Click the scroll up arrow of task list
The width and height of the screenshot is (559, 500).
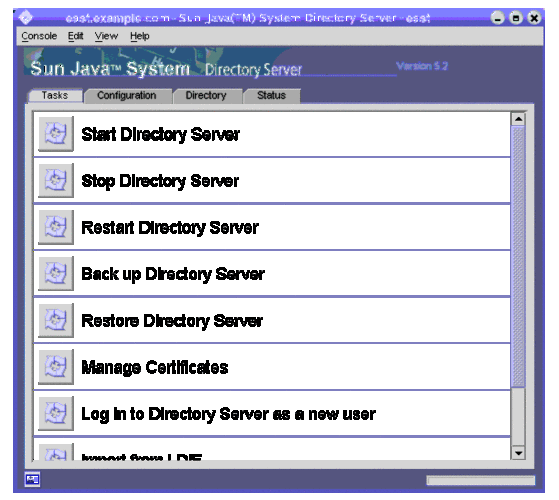click(518, 119)
